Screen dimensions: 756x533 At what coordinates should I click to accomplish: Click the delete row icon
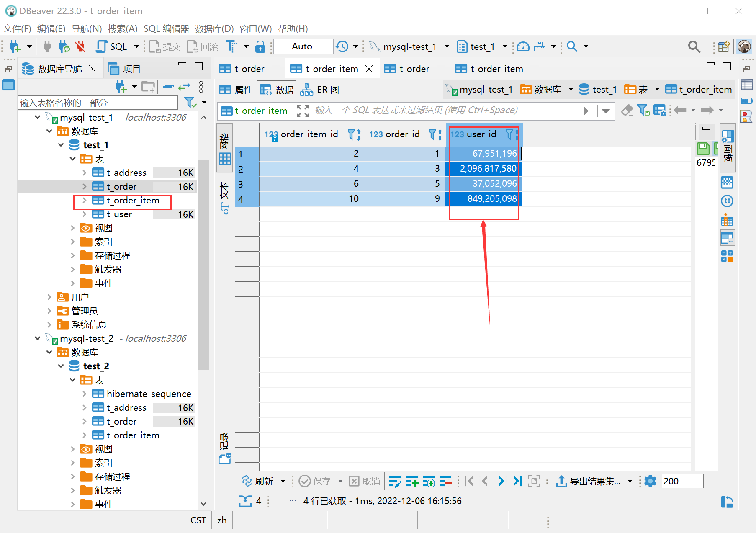coord(445,481)
